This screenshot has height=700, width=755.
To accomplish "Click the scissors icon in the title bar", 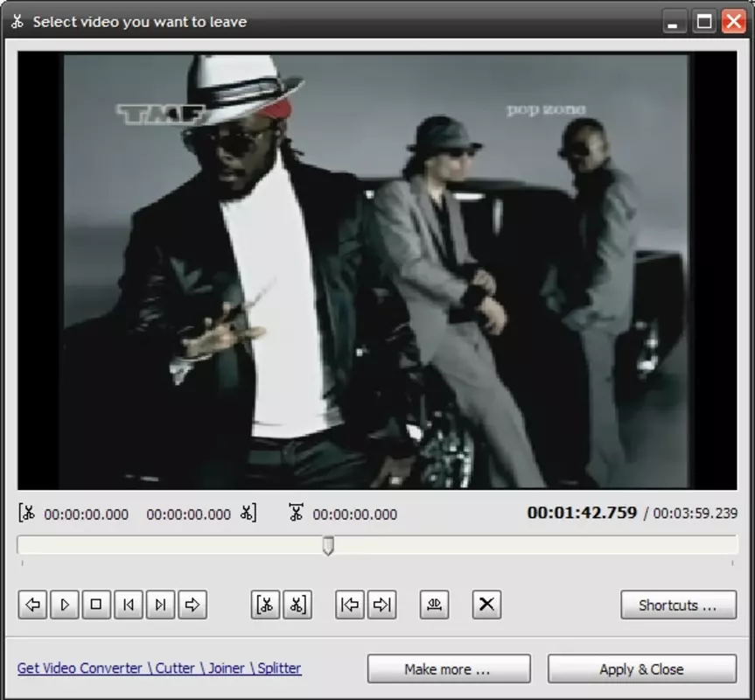I will 17,22.
